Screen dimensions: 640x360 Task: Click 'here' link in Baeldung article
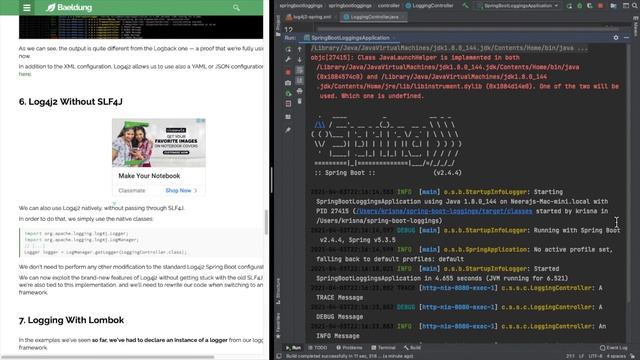(x=25, y=74)
